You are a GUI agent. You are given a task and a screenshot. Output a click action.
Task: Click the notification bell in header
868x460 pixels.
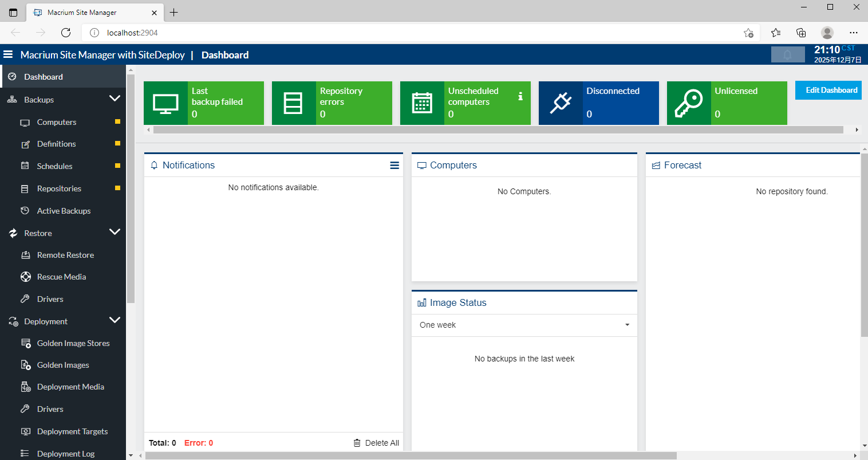788,54
